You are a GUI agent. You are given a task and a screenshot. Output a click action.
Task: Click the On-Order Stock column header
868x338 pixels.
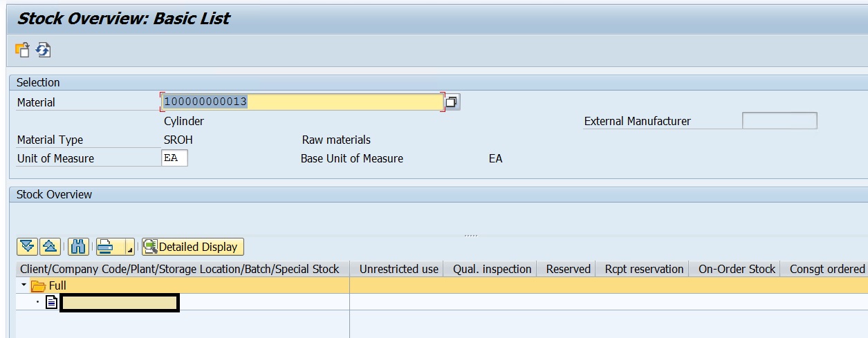pos(737,269)
